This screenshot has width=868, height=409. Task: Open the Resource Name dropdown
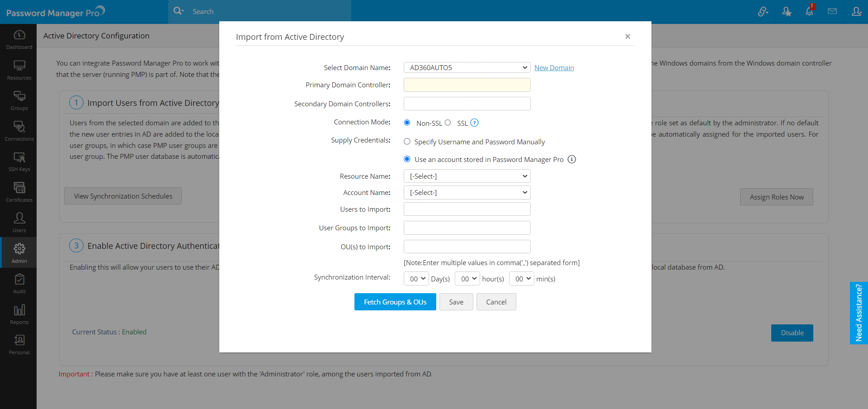[467, 176]
